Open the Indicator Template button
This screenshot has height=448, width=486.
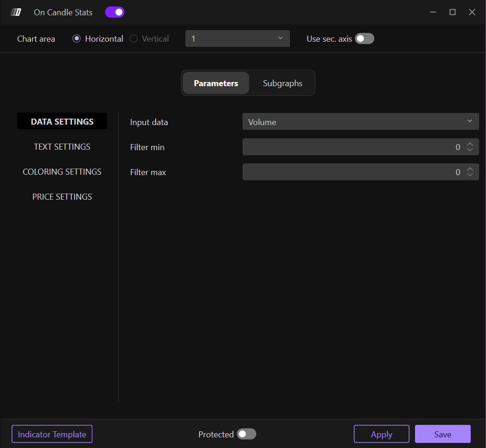click(x=52, y=434)
